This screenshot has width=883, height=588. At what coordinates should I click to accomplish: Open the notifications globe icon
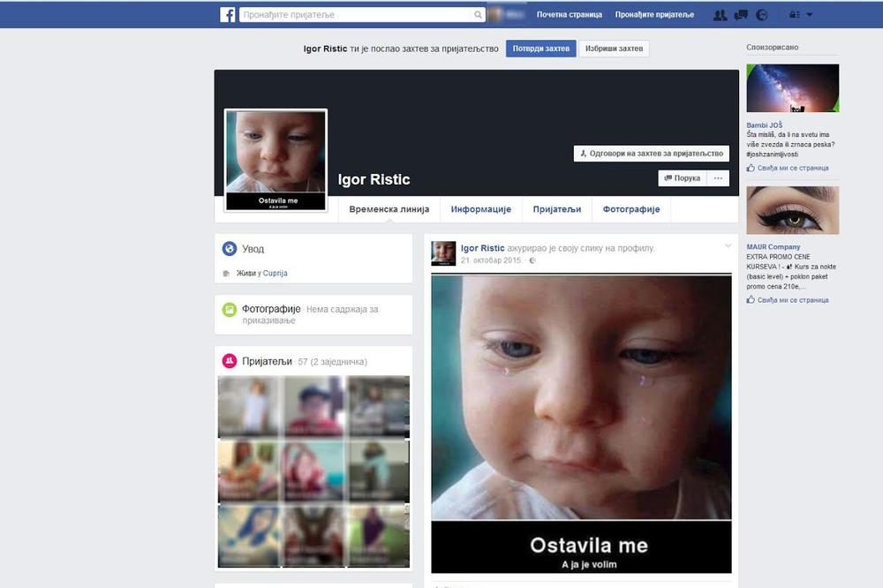click(x=761, y=14)
